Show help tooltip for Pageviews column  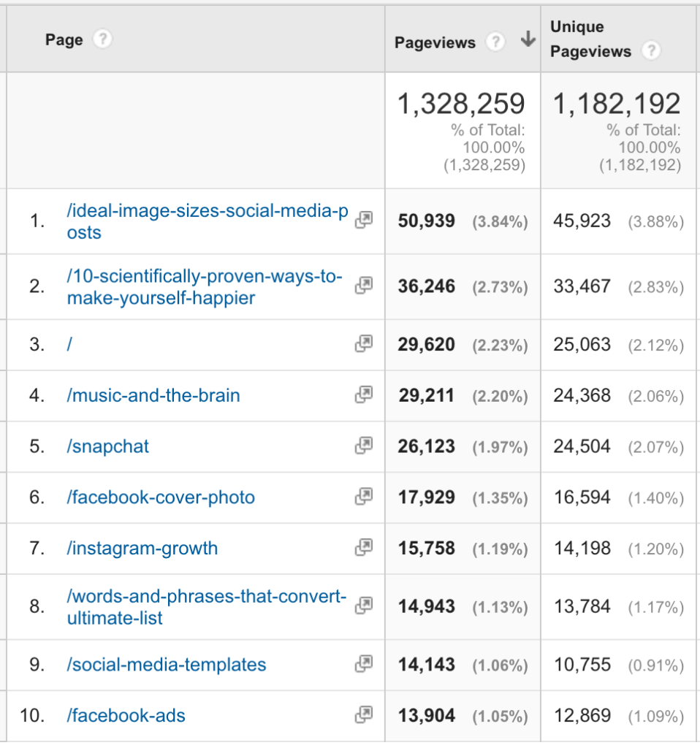coord(496,42)
